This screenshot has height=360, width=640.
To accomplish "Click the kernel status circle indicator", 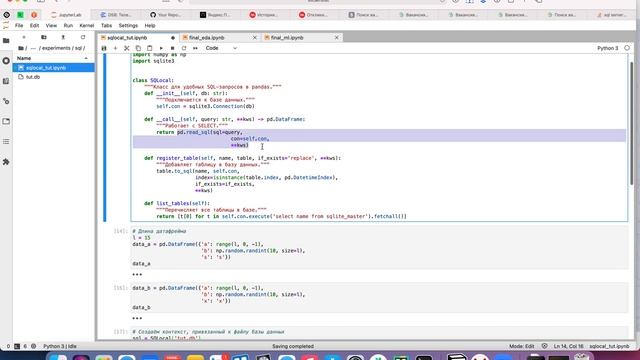I will point(627,48).
